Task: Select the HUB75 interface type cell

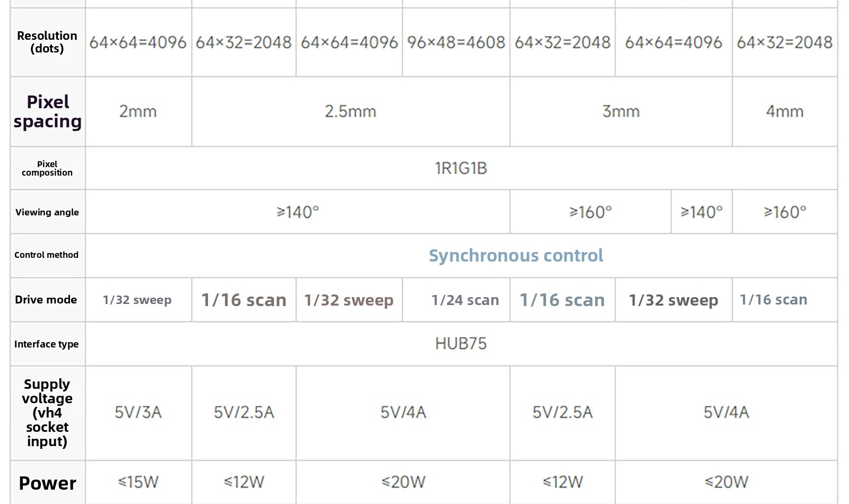Action: (461, 344)
